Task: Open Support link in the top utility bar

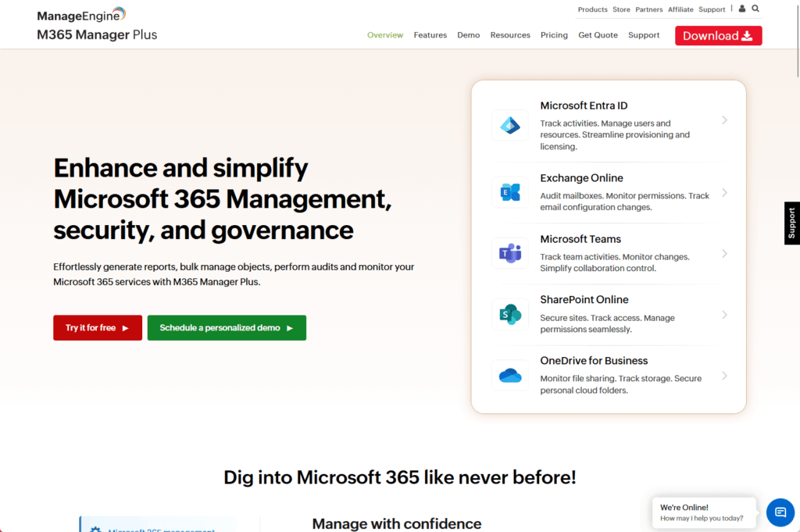Action: coord(712,9)
